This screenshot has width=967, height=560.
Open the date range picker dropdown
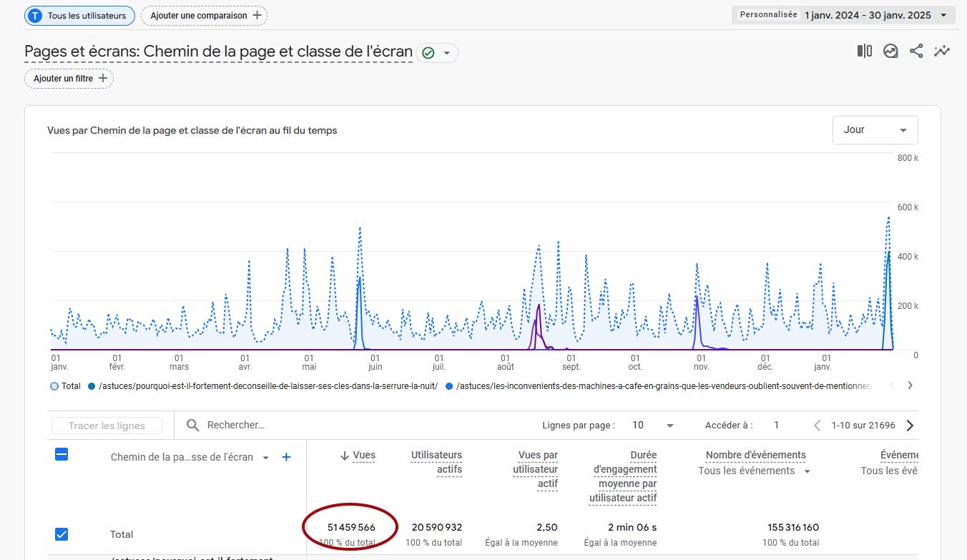(843, 15)
